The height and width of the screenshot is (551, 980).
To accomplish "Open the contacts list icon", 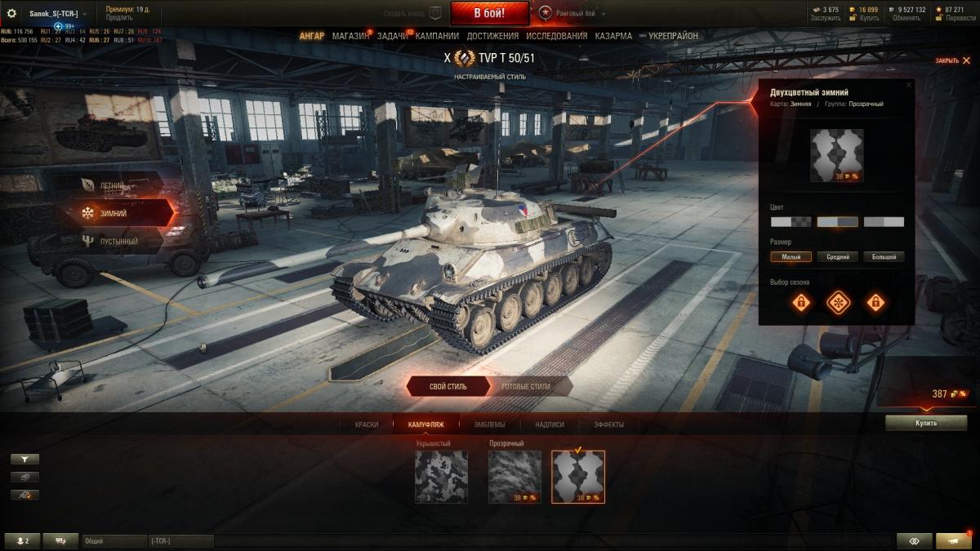I will click(21, 541).
